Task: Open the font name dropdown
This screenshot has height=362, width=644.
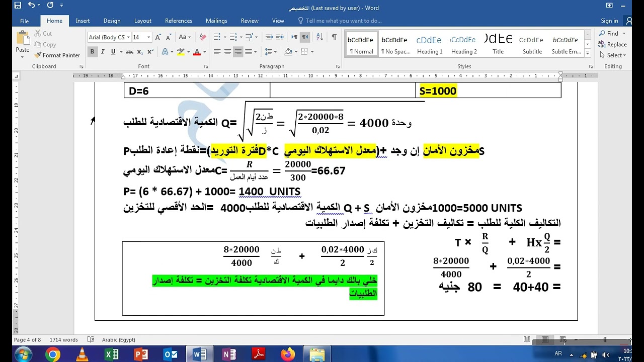Action: tap(128, 37)
